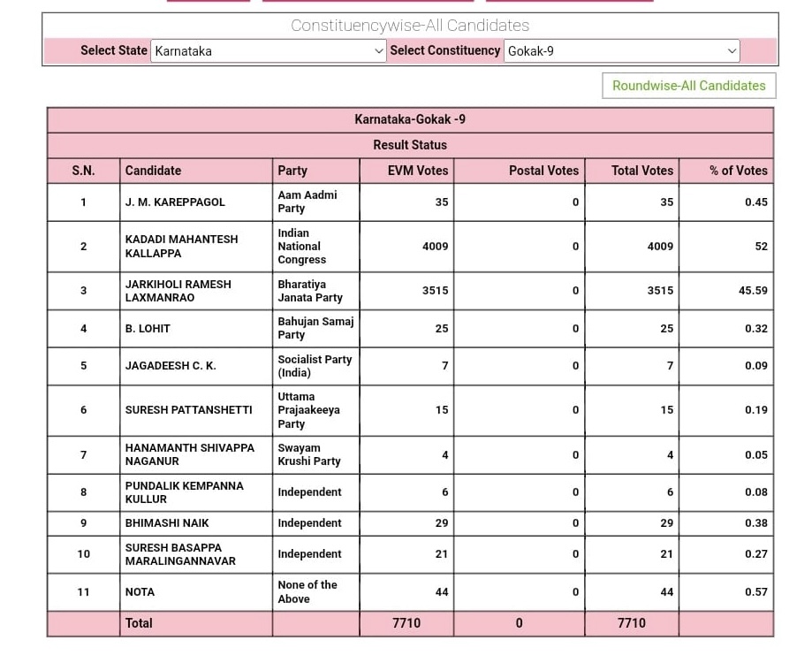The height and width of the screenshot is (663, 812).
Task: Click the Result Status header row
Action: pyautogui.click(x=410, y=145)
